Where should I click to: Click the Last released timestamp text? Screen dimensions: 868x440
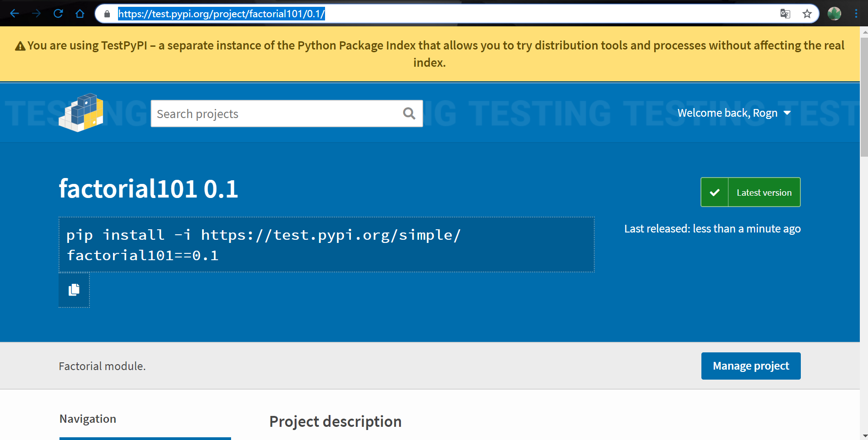coord(712,229)
